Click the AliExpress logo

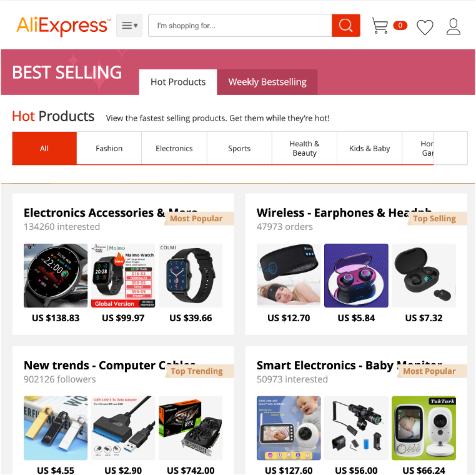[63, 26]
